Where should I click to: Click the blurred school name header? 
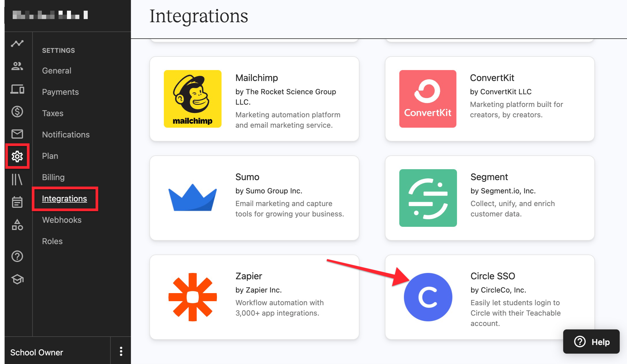pyautogui.click(x=50, y=15)
